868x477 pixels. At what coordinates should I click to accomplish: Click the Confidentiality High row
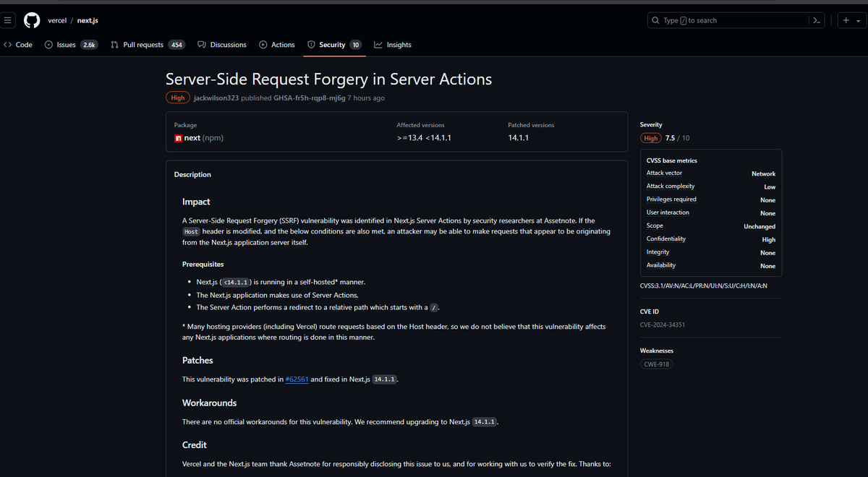711,239
